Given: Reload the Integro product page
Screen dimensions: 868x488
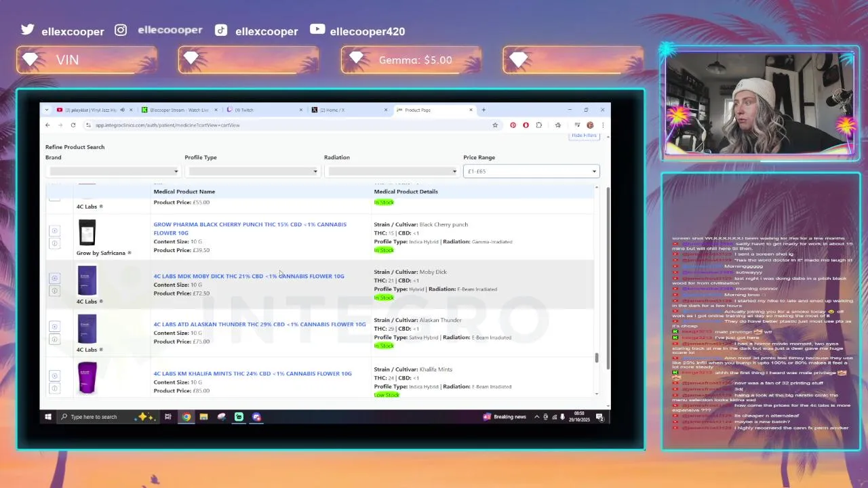Looking at the screenshot, I should [73, 125].
